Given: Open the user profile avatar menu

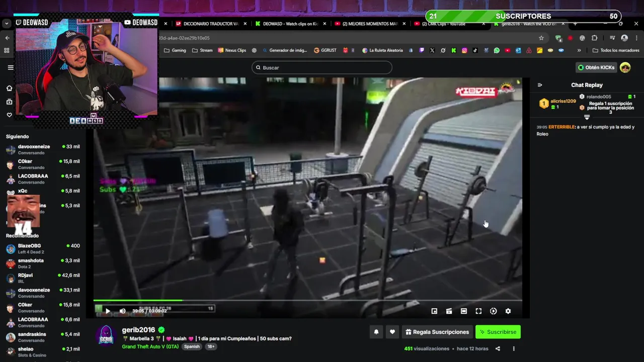Looking at the screenshot, I should tap(625, 67).
